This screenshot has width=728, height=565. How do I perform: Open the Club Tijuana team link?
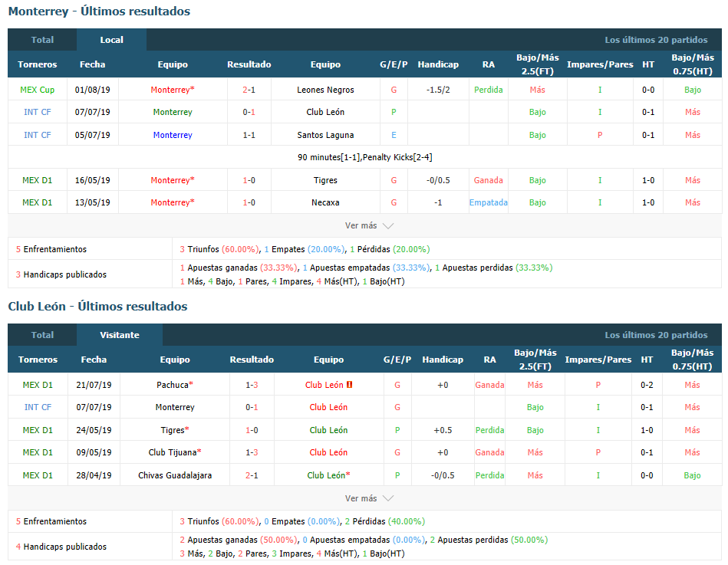[175, 452]
